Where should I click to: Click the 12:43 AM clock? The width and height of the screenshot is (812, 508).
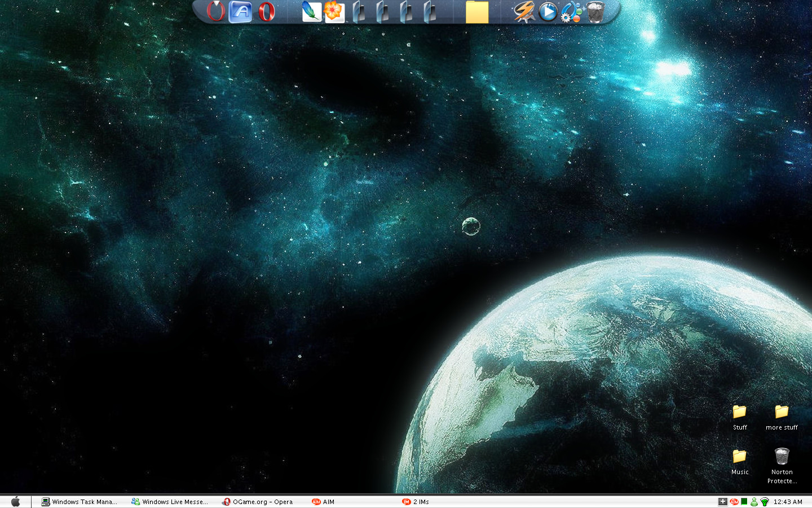tap(788, 501)
